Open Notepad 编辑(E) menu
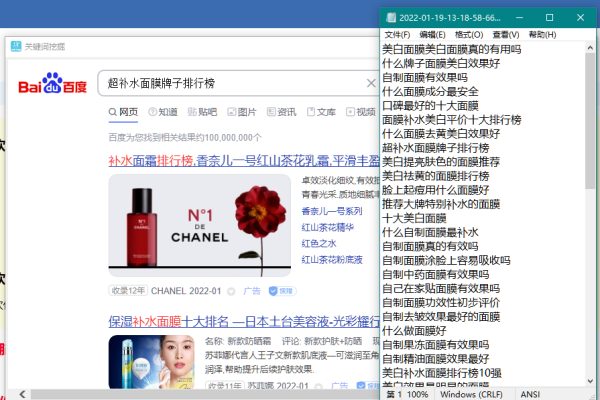This screenshot has height=400, width=600. pyautogui.click(x=432, y=35)
